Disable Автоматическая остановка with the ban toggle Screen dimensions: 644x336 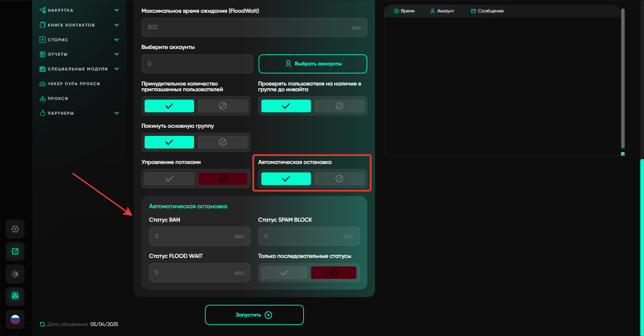(339, 179)
